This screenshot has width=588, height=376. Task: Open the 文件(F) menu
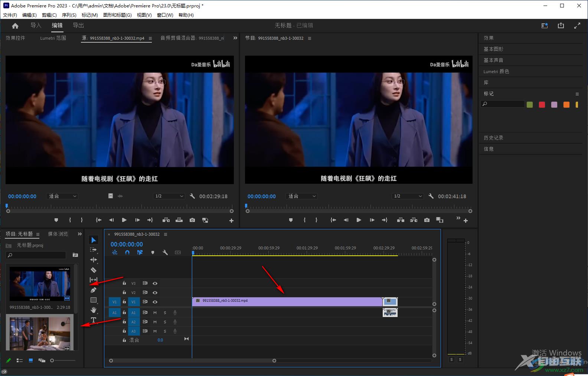10,15
